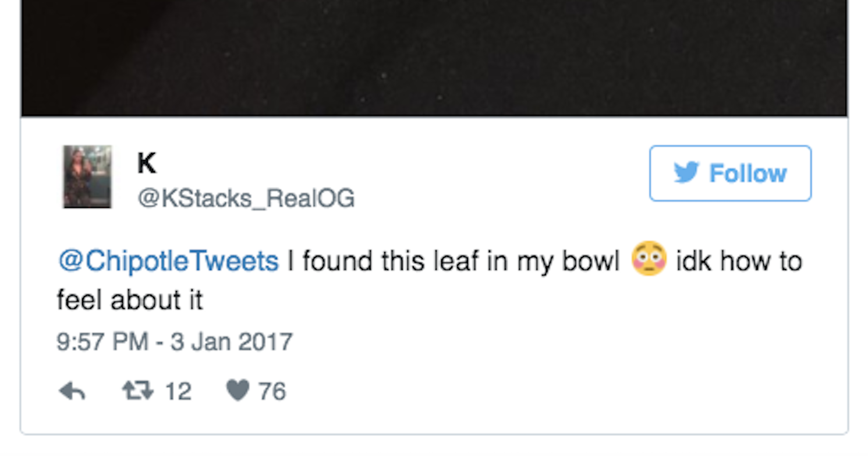
Task: Click the retweet count 12
Action: click(x=178, y=391)
